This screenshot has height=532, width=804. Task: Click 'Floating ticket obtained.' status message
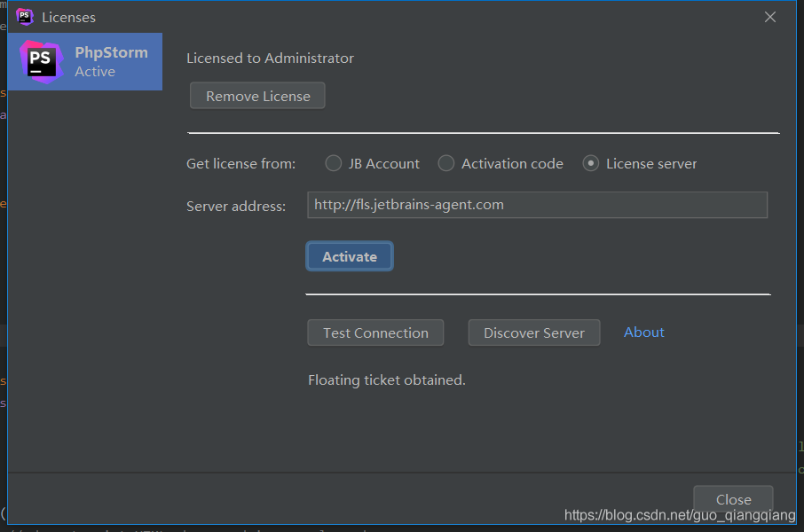tap(387, 380)
